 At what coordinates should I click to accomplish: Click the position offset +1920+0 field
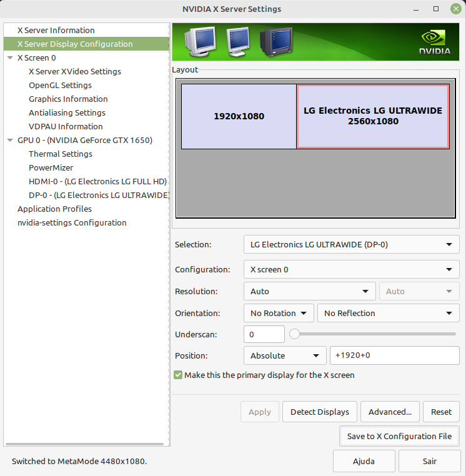(x=394, y=355)
